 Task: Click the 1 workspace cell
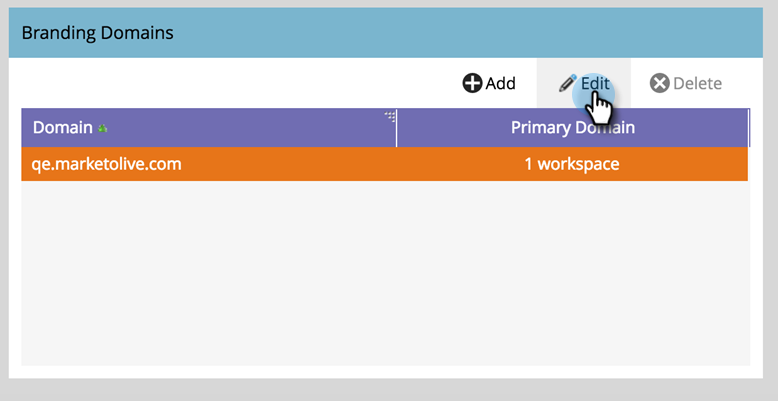572,164
